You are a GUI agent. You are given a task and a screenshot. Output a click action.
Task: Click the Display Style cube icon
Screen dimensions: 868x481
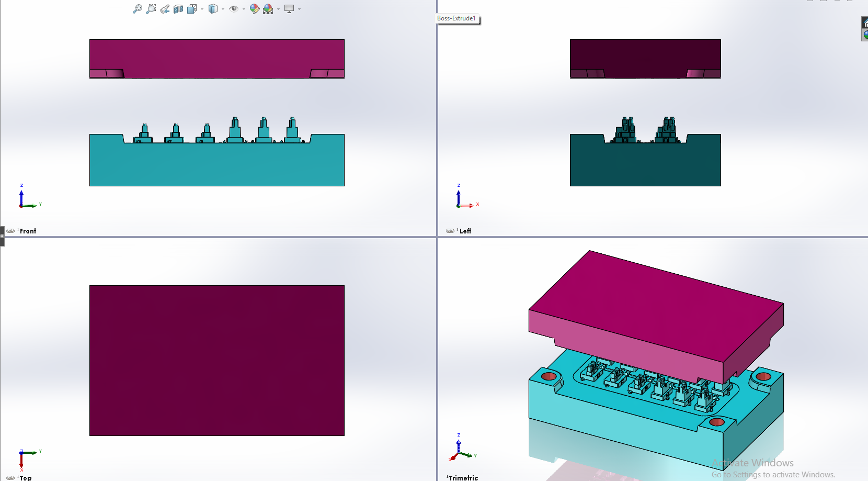213,9
